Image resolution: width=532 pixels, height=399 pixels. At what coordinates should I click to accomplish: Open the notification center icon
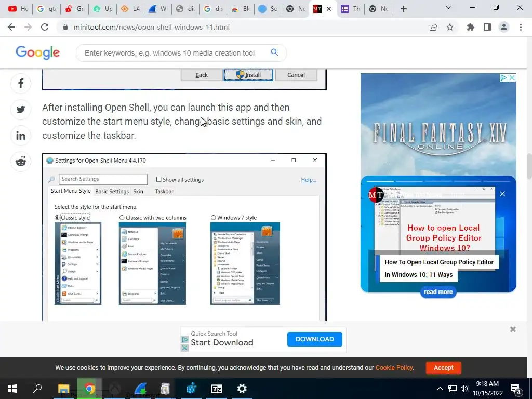click(516, 389)
